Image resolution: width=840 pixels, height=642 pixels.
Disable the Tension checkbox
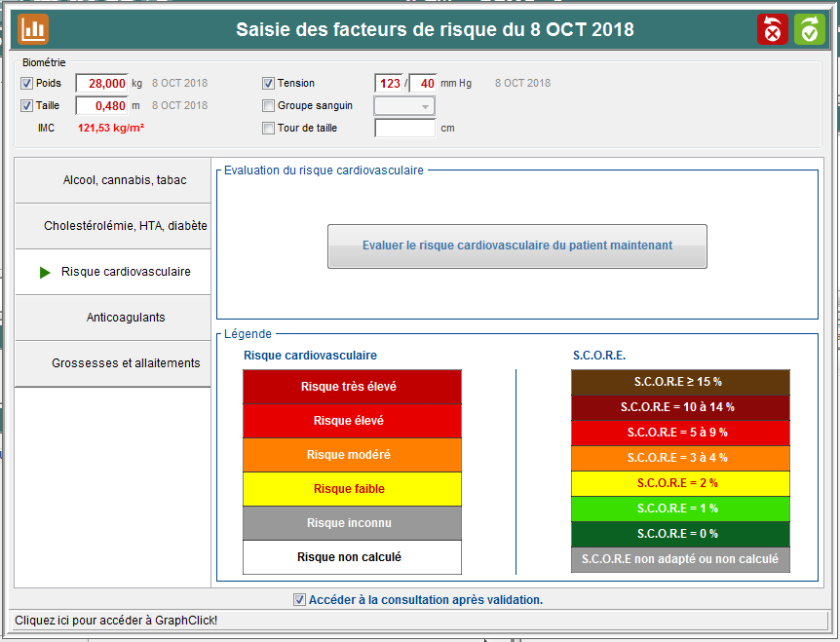(269, 84)
